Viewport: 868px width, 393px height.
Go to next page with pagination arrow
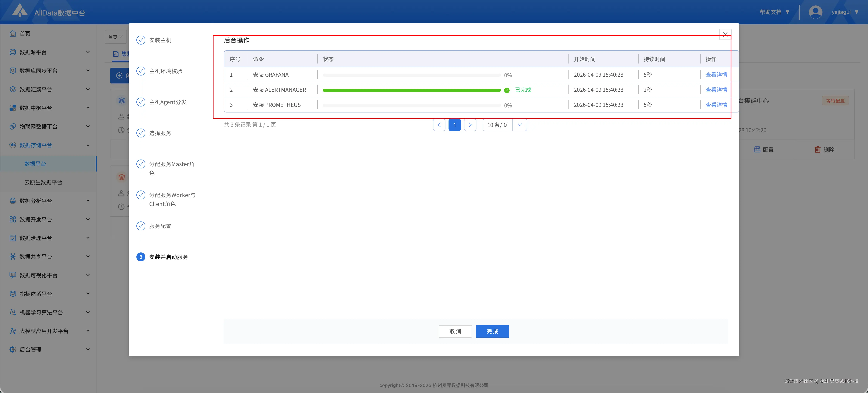[x=470, y=125]
